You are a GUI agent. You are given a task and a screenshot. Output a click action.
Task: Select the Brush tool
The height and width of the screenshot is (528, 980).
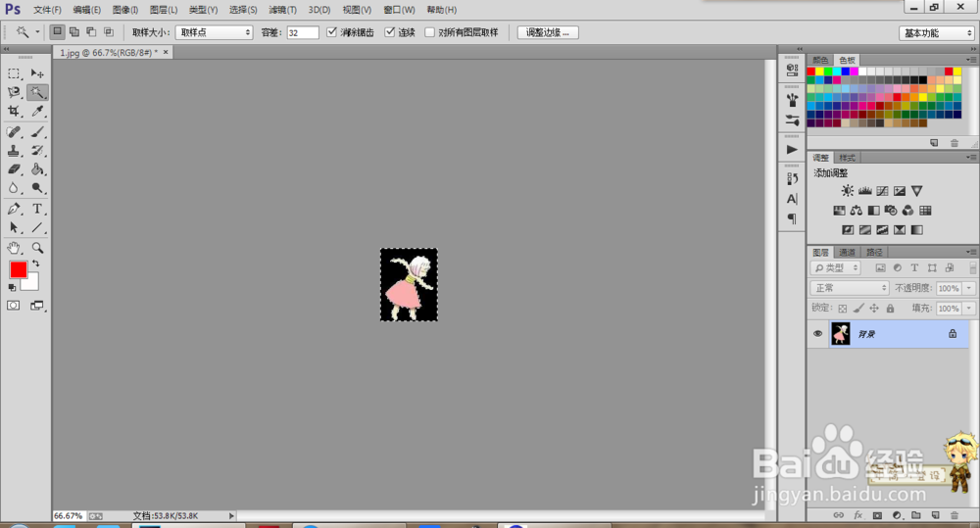37,132
